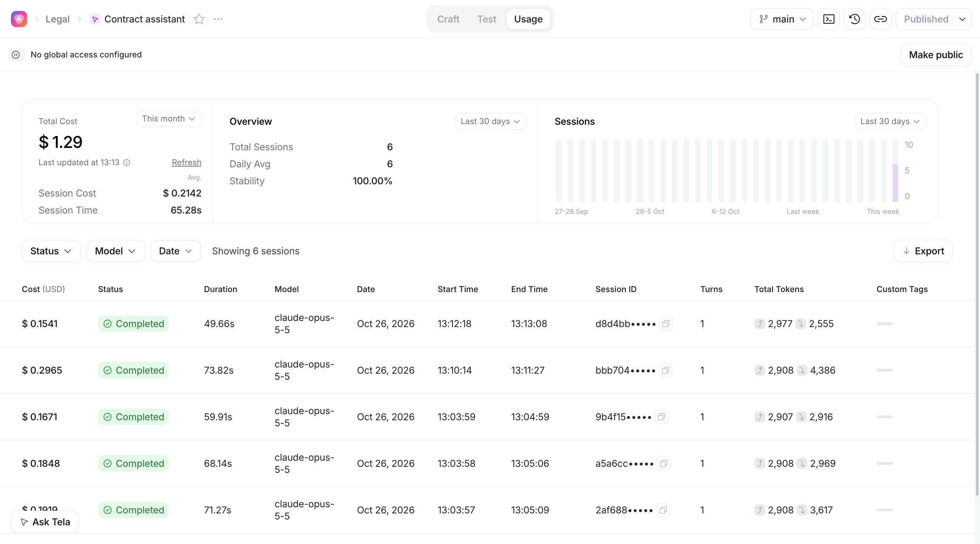Copy session ID bbb704
Image resolution: width=980 pixels, height=544 pixels.
pyautogui.click(x=665, y=370)
